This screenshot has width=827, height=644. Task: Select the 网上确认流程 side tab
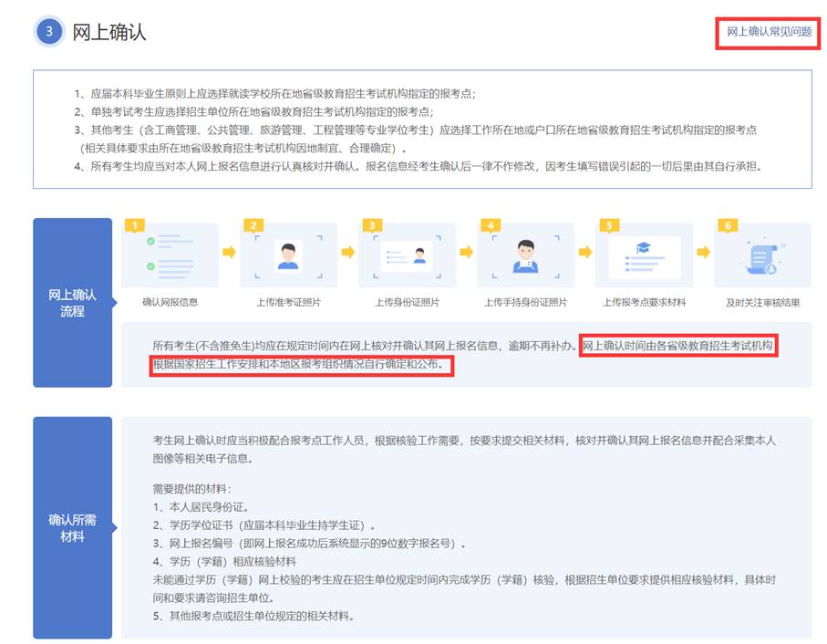72,303
